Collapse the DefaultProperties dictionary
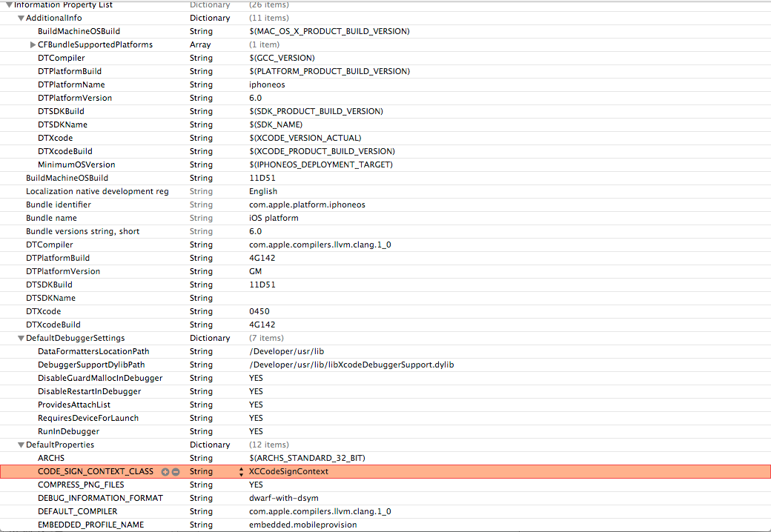 [x=21, y=445]
